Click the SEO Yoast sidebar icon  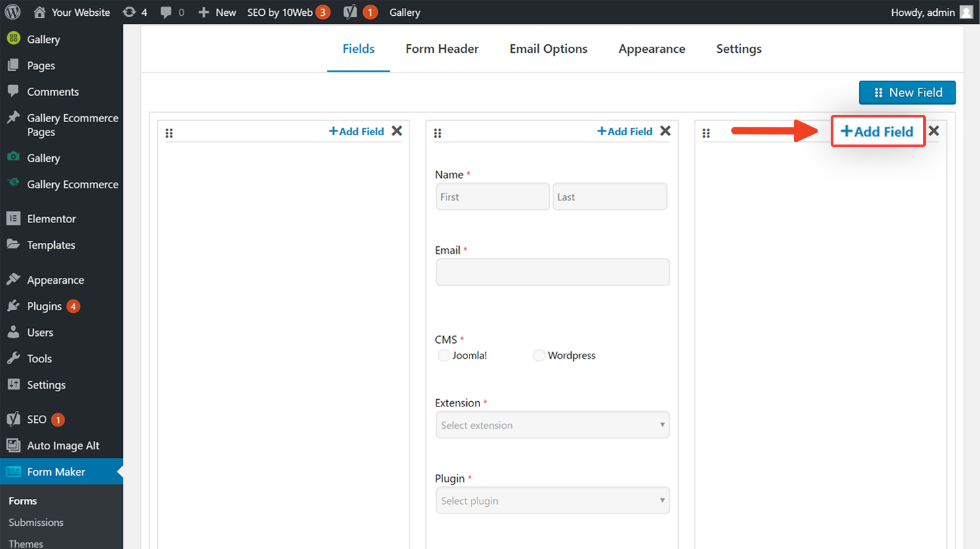[x=13, y=419]
